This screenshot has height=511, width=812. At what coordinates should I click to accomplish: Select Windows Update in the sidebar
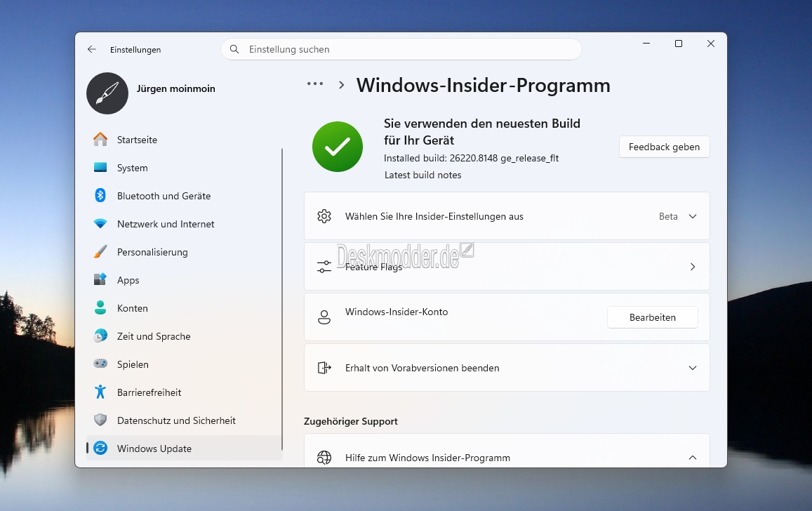pyautogui.click(x=154, y=449)
